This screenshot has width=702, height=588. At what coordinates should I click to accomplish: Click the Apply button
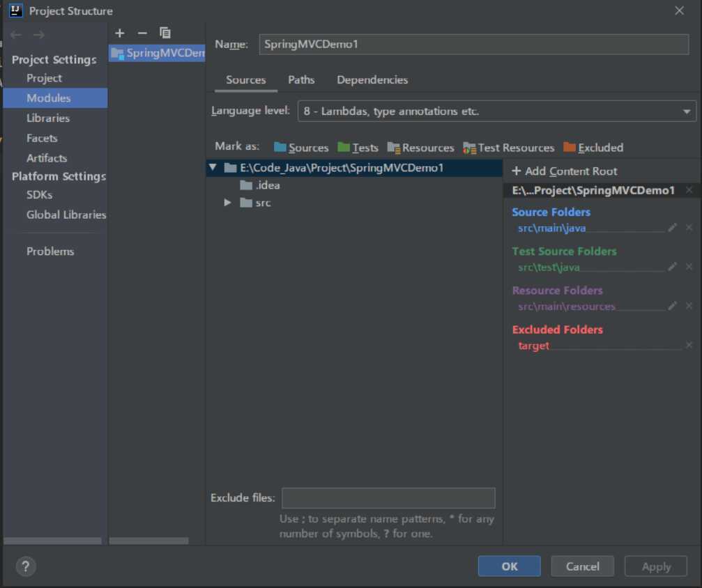point(656,566)
